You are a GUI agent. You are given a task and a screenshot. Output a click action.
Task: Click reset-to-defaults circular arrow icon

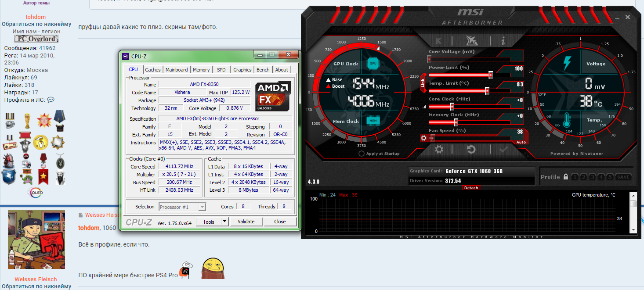point(471,150)
